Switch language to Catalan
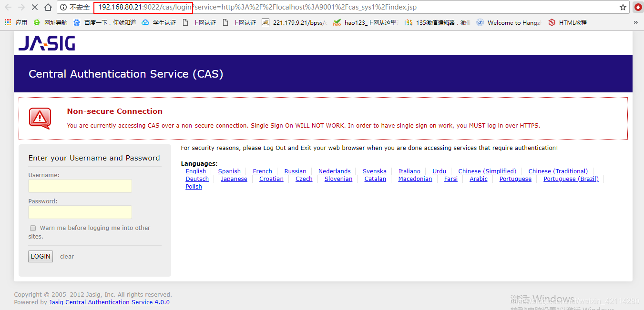The height and width of the screenshot is (310, 644). tap(375, 179)
